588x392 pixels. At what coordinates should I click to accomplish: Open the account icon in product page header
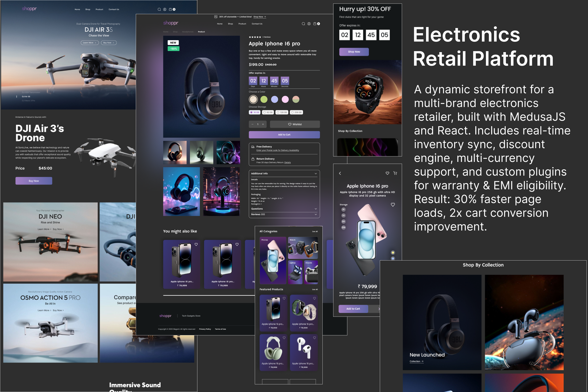pos(309,24)
